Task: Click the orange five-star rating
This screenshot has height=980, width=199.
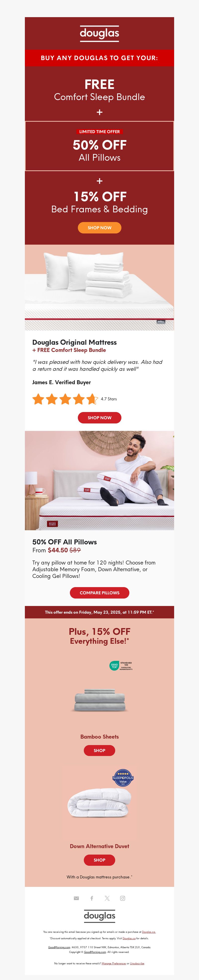Action: coord(65,399)
